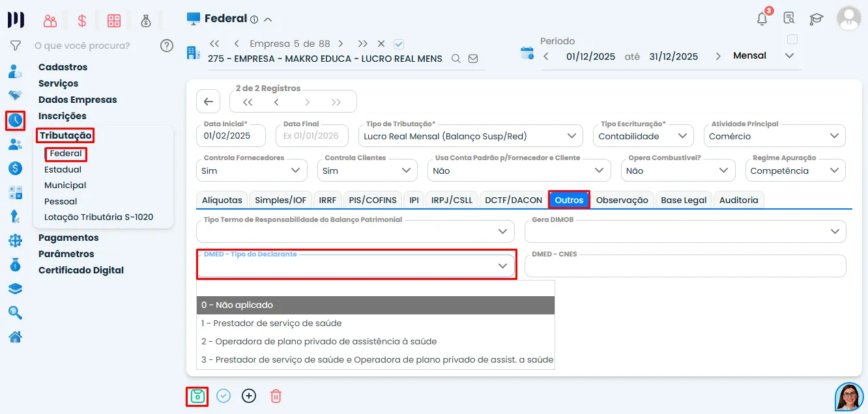The height and width of the screenshot is (414, 868).
Task: Open the document search icon in top bar
Action: pyautogui.click(x=789, y=18)
